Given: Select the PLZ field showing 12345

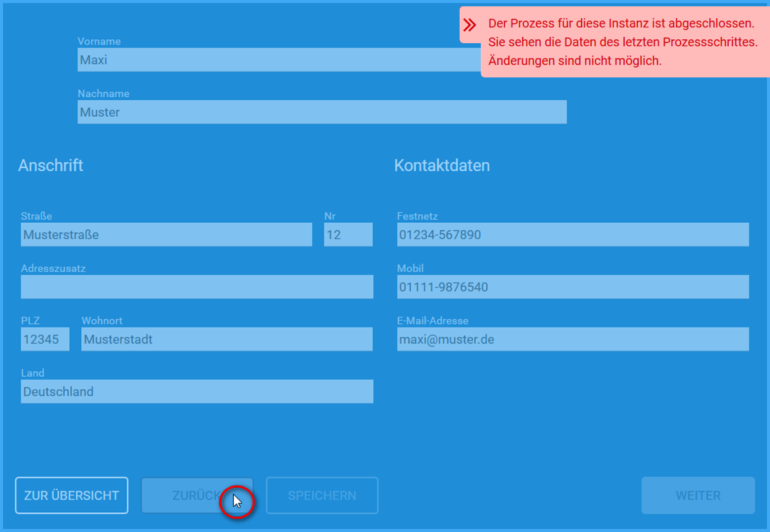Looking at the screenshot, I should coord(45,339).
